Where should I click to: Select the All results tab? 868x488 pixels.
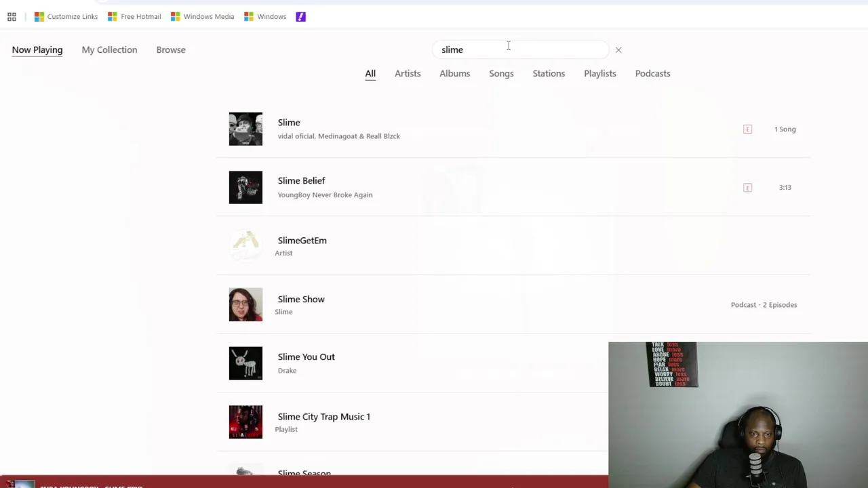point(370,74)
